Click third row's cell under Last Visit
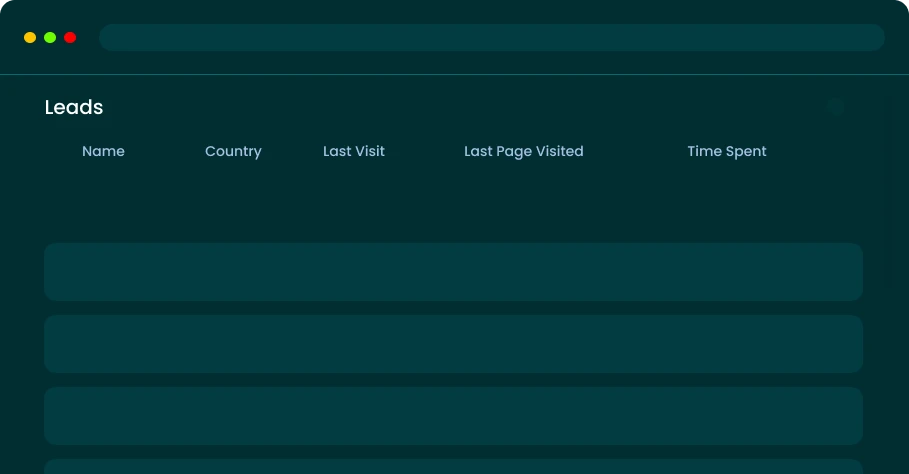The image size is (909, 474). pos(354,416)
